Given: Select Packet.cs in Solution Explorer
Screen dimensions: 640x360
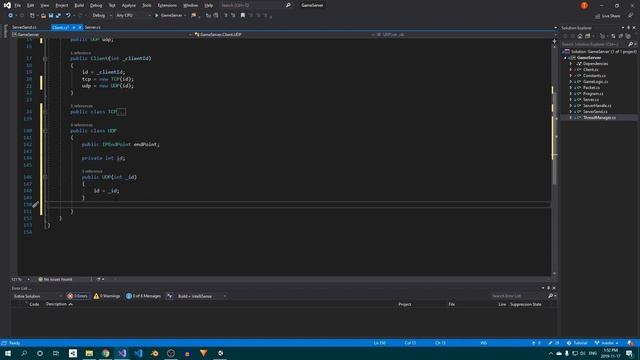Looking at the screenshot, I should 591,88.
